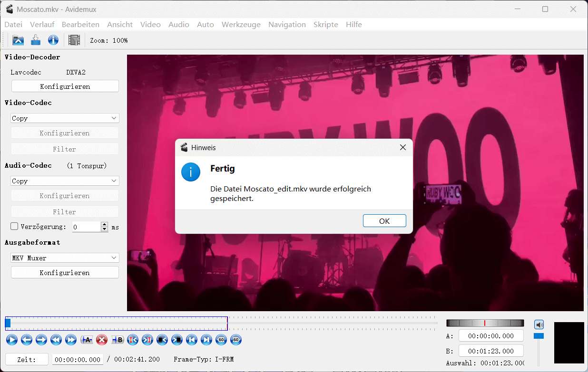Click the marker A time field

[491, 336]
